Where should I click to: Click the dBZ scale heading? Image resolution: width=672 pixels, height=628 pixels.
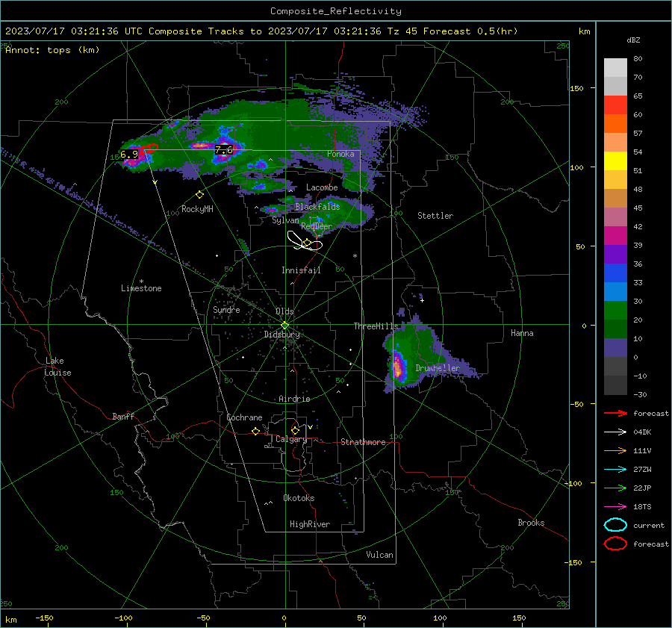point(633,40)
